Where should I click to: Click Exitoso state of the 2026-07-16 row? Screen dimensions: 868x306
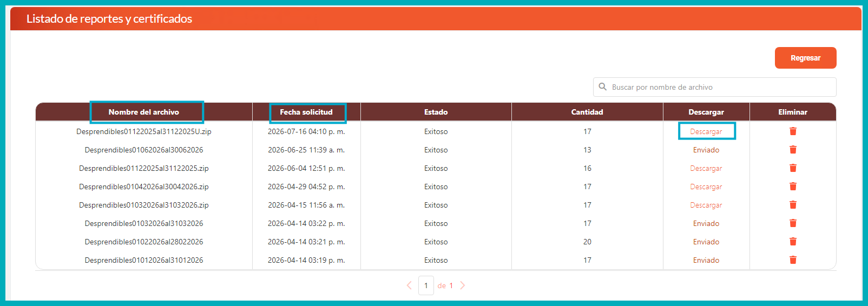tap(436, 131)
